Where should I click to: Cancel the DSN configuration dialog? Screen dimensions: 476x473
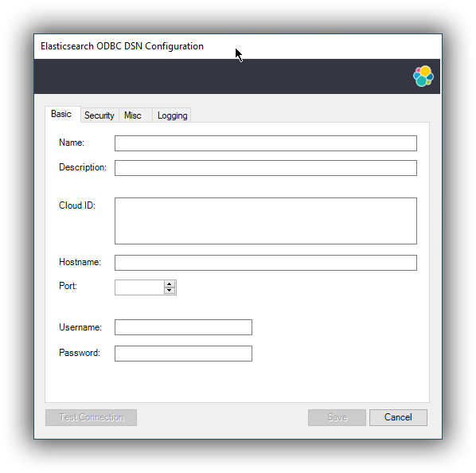[398, 417]
